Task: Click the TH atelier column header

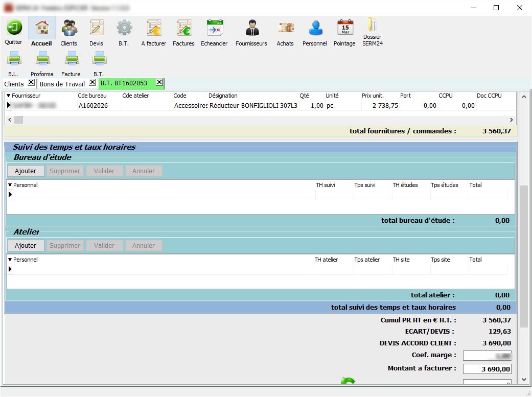Action: click(326, 260)
